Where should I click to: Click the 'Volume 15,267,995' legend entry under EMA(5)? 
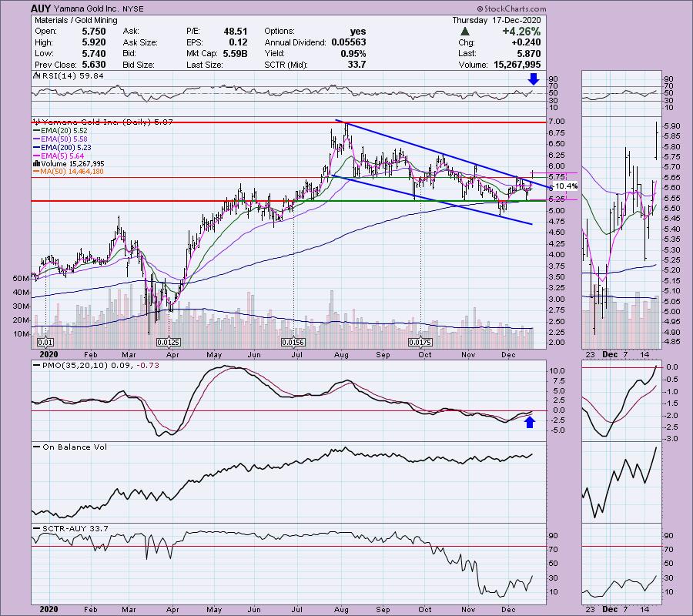pyautogui.click(x=72, y=164)
